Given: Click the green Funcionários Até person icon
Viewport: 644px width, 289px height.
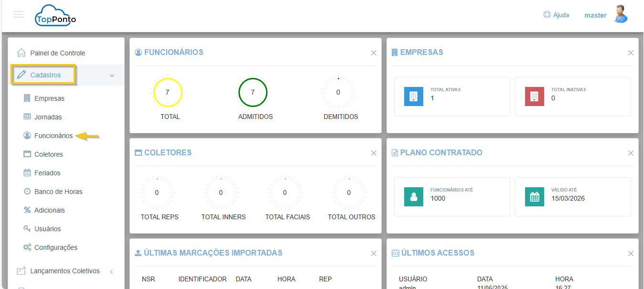Looking at the screenshot, I should pos(413,196).
